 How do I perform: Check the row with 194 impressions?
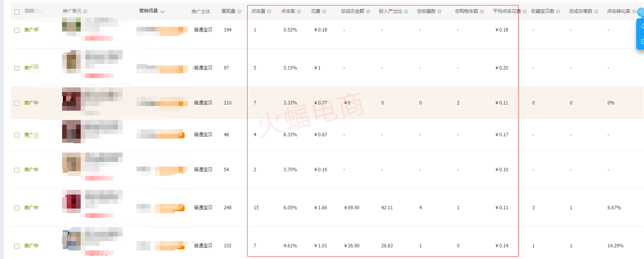click(17, 30)
